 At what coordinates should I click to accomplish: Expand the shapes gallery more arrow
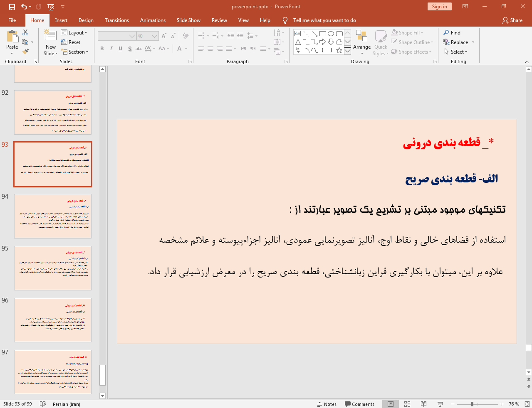pos(347,50)
